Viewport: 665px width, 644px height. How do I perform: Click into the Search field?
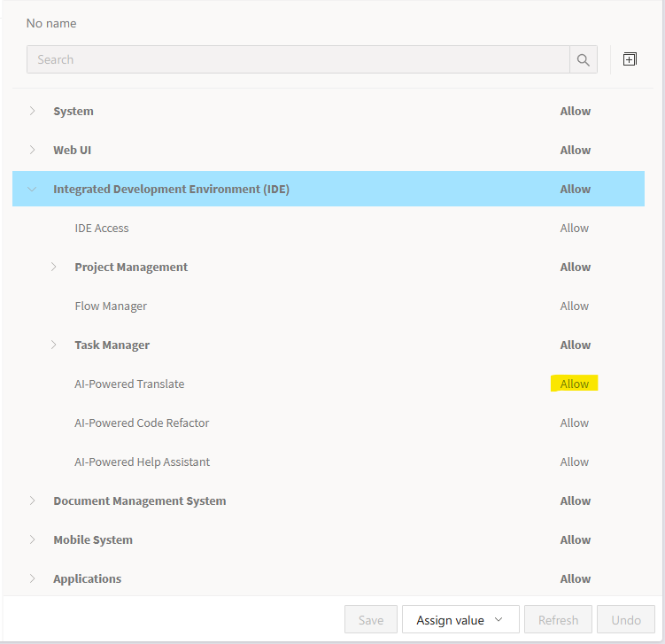tap(298, 60)
